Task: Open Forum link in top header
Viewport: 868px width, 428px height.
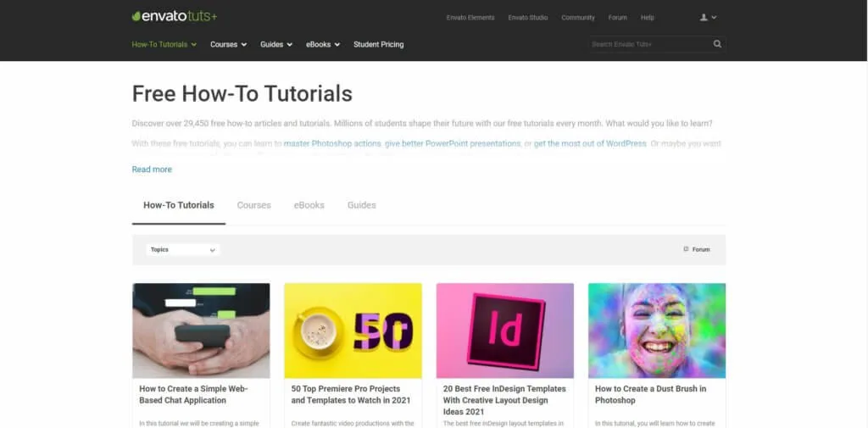Action: pyautogui.click(x=618, y=18)
